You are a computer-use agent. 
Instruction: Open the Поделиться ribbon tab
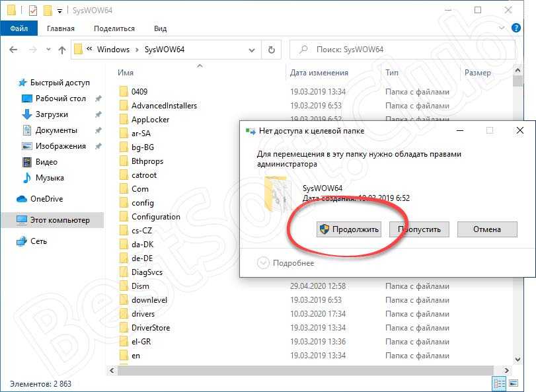114,28
